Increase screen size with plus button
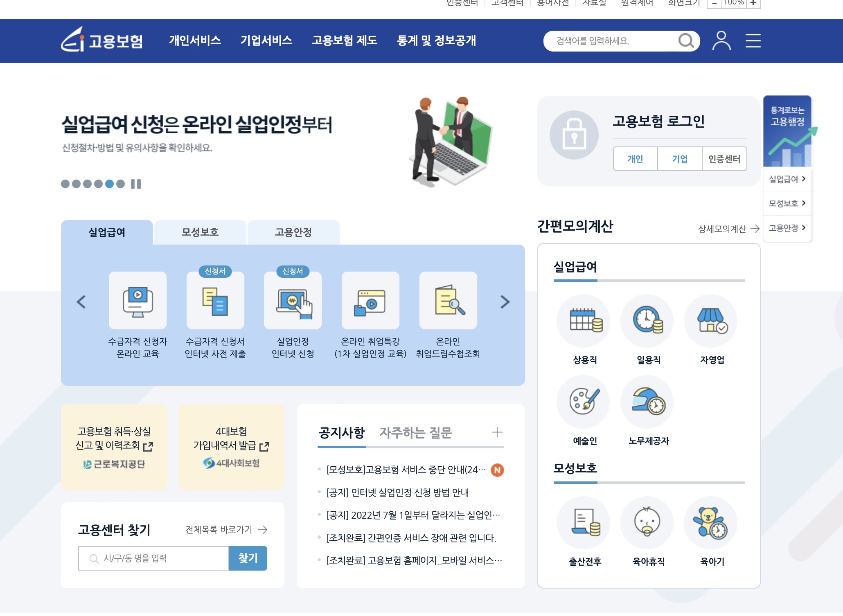Screen dimensions: 843x616 coord(753,3)
